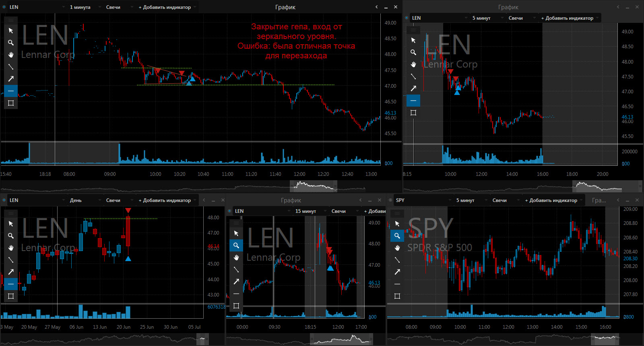Select hand pan tool in SPY chart
Image resolution: width=644 pixels, height=346 pixels.
tap(397, 248)
